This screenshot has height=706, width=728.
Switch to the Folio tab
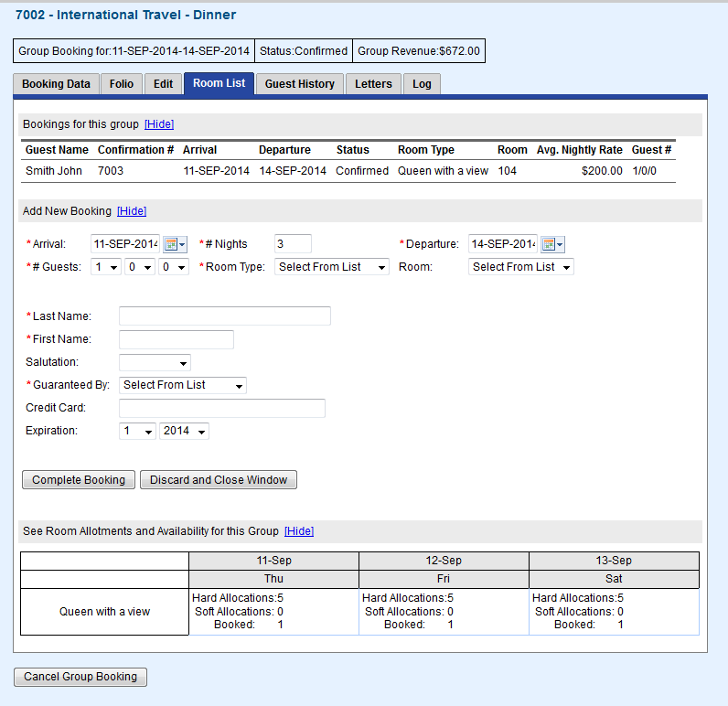click(122, 84)
